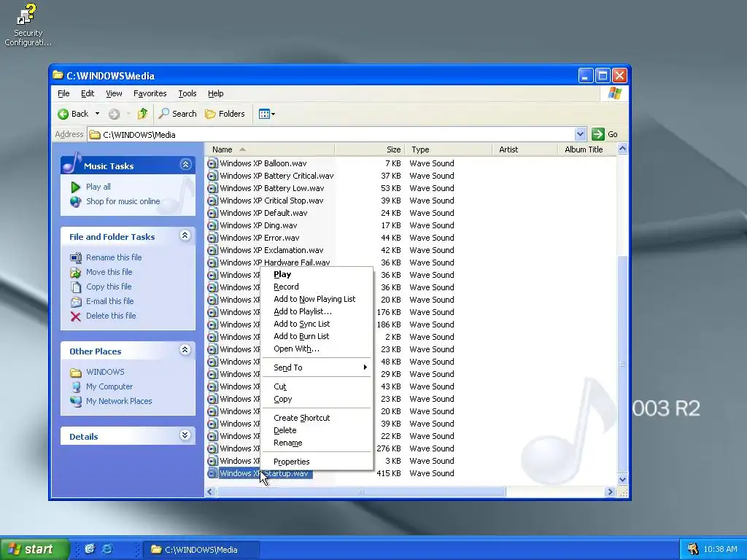
Task: Sort by the Size column header
Action: click(370, 149)
